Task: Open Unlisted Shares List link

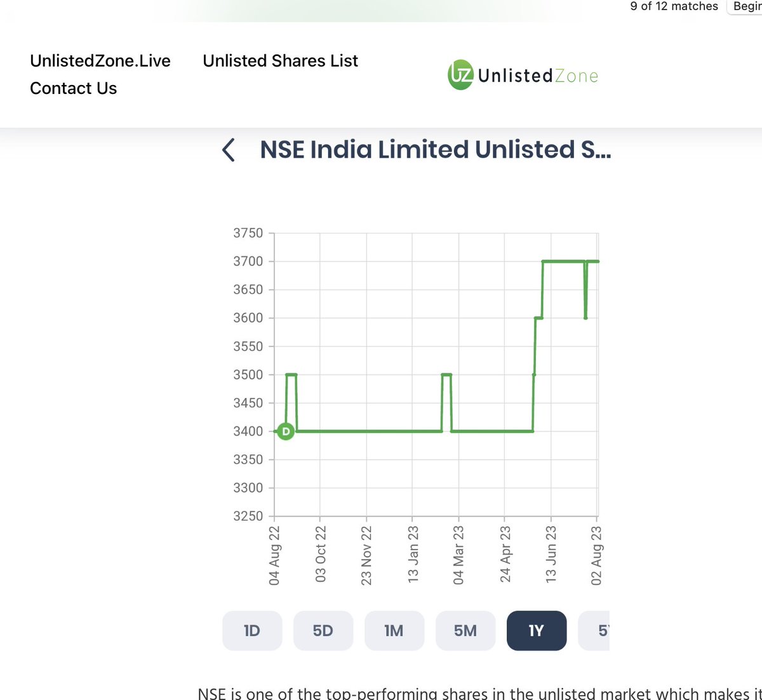Action: click(280, 61)
